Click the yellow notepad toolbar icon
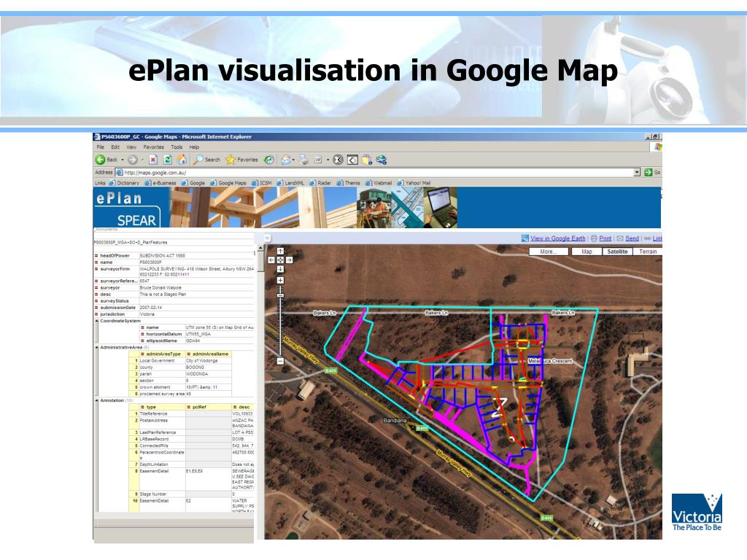Image resolution: width=747 pixels, height=560 pixels. (x=367, y=160)
